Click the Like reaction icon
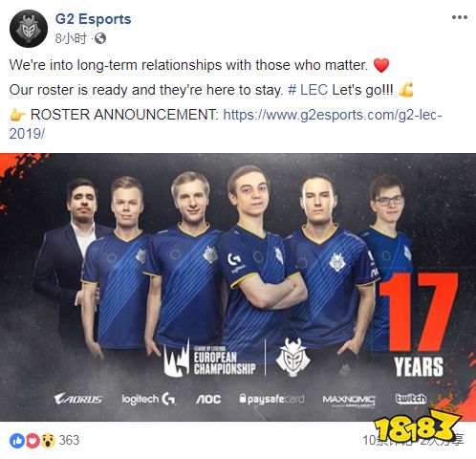The image size is (476, 459). pyautogui.click(x=17, y=441)
